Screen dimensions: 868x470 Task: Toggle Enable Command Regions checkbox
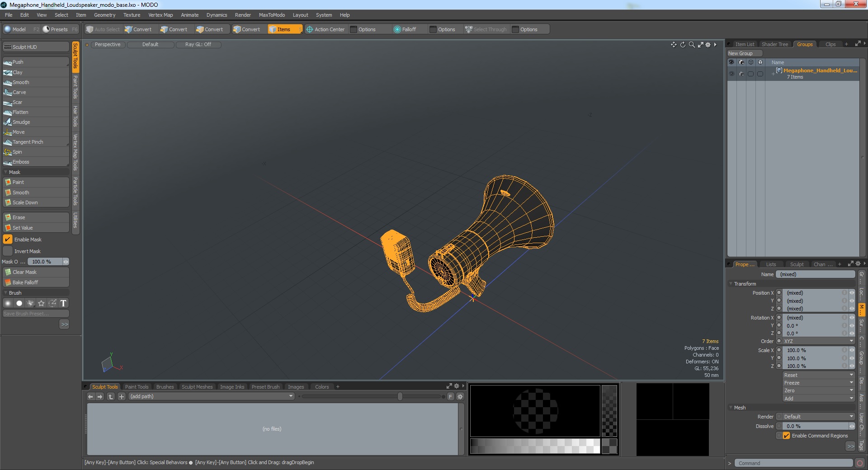(x=787, y=436)
